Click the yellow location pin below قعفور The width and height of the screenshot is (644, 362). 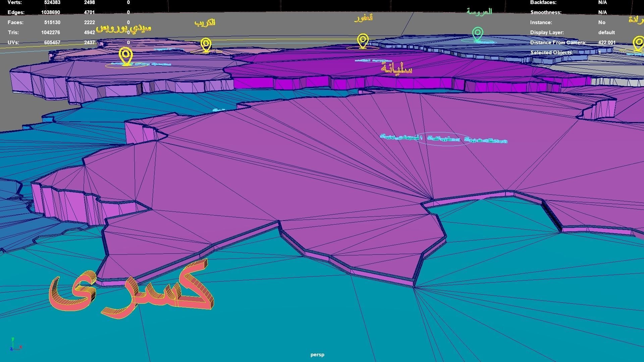pos(363,41)
